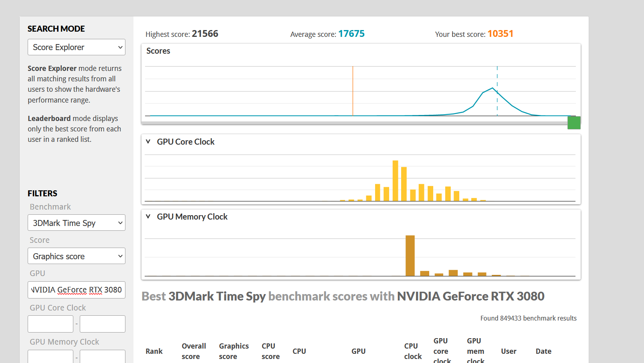
Task: Click the CPU score column header
Action: [x=271, y=351]
